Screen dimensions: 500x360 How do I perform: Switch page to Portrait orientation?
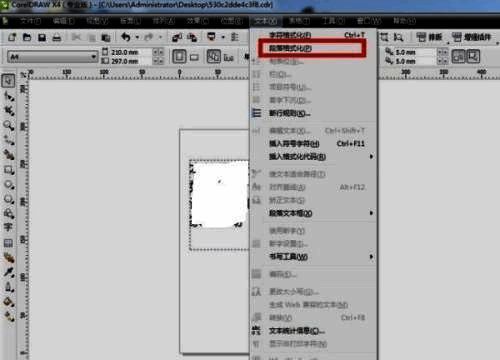179,56
